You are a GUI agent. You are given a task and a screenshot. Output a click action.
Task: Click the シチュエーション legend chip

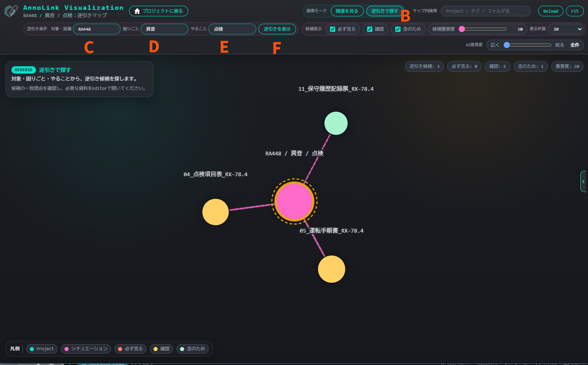[86, 349]
